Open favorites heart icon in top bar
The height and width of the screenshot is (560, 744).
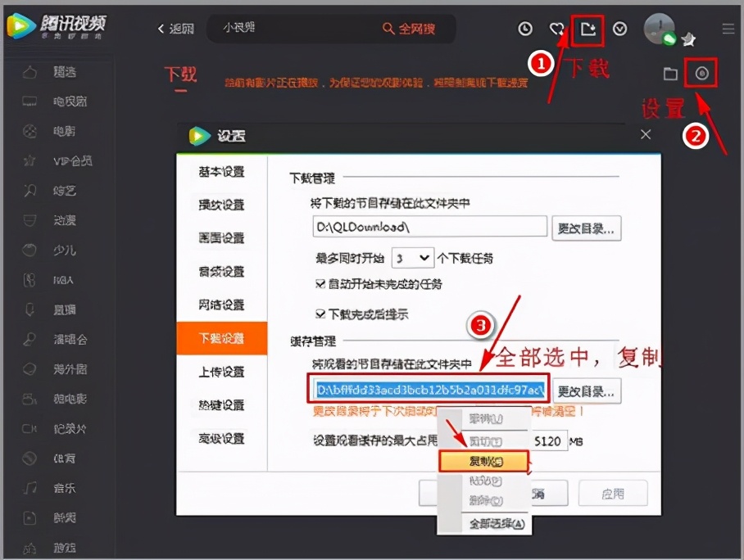556,29
